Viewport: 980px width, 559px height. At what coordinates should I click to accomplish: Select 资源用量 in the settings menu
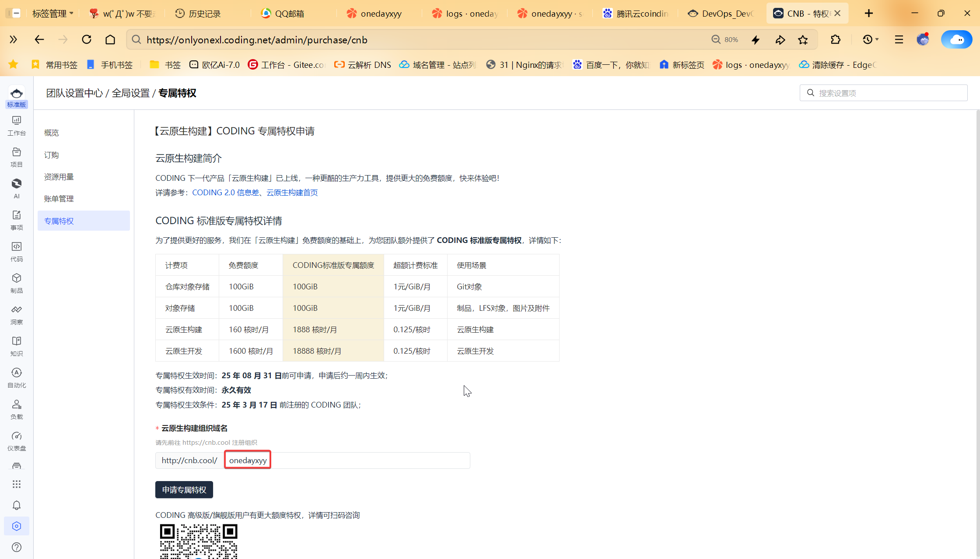pyautogui.click(x=84, y=177)
